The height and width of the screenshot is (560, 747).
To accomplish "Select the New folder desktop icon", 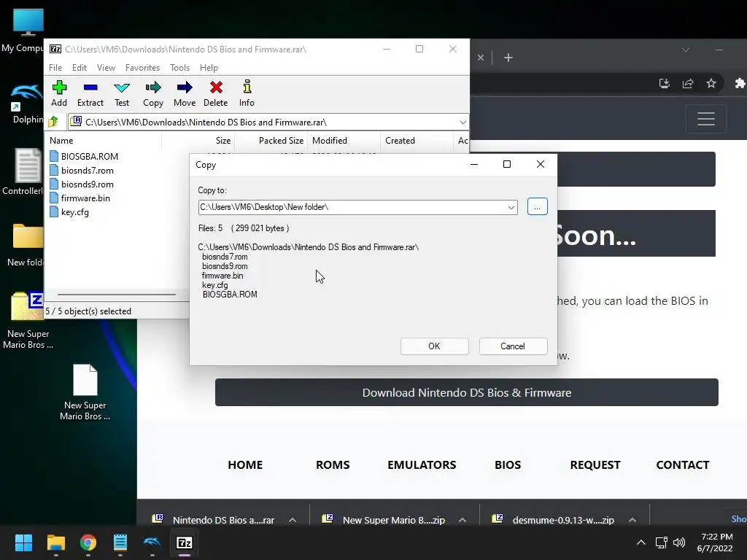I will (26, 245).
